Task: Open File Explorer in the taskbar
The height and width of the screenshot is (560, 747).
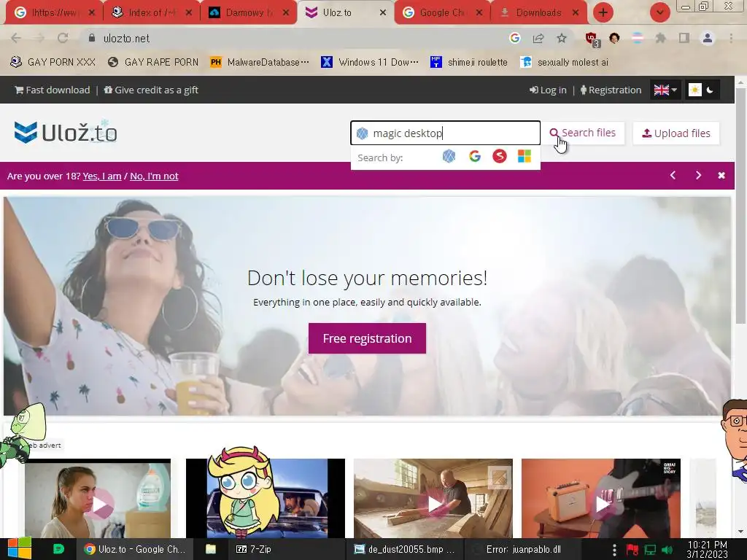Action: [211, 549]
